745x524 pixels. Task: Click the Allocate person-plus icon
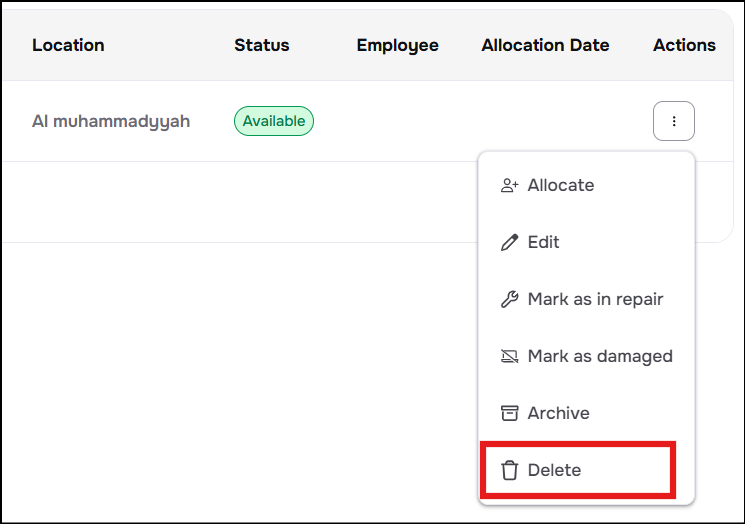tap(509, 185)
